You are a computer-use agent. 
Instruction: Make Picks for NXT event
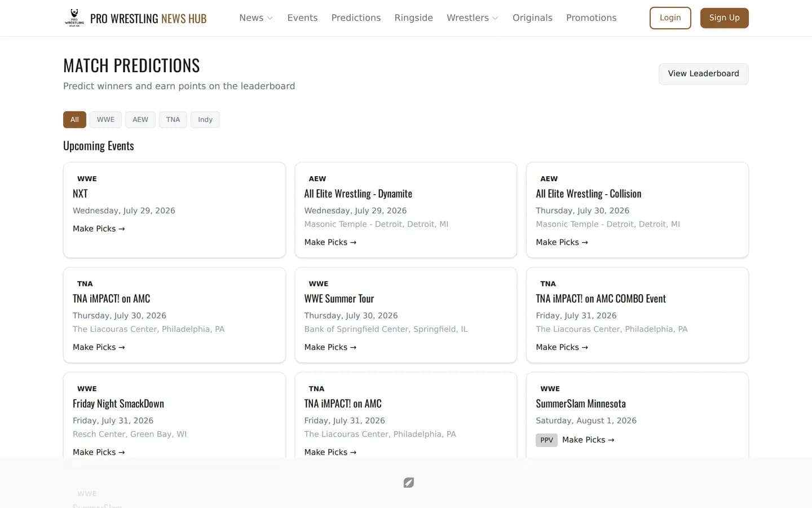99,229
